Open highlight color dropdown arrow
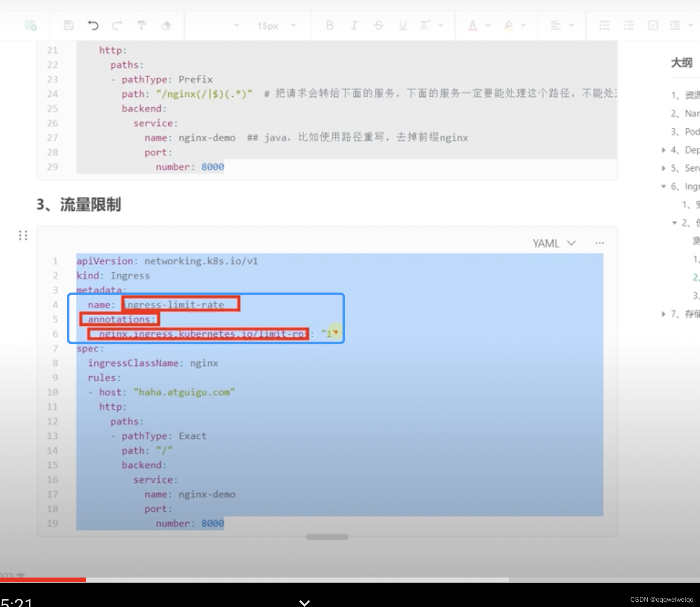 click(524, 25)
